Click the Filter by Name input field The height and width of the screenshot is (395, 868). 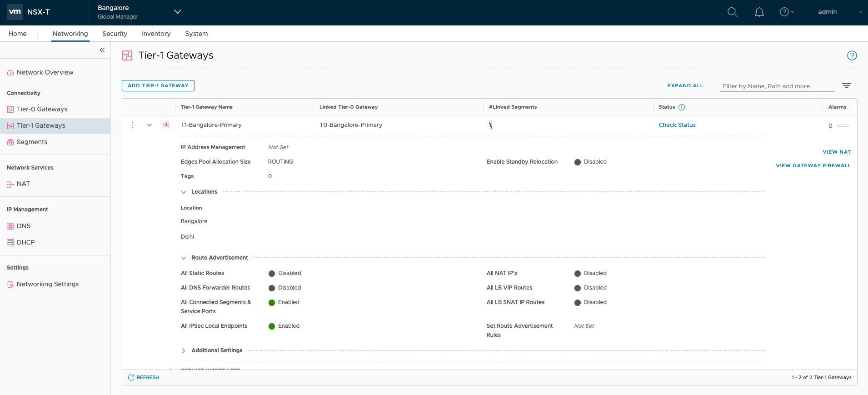[776, 86]
